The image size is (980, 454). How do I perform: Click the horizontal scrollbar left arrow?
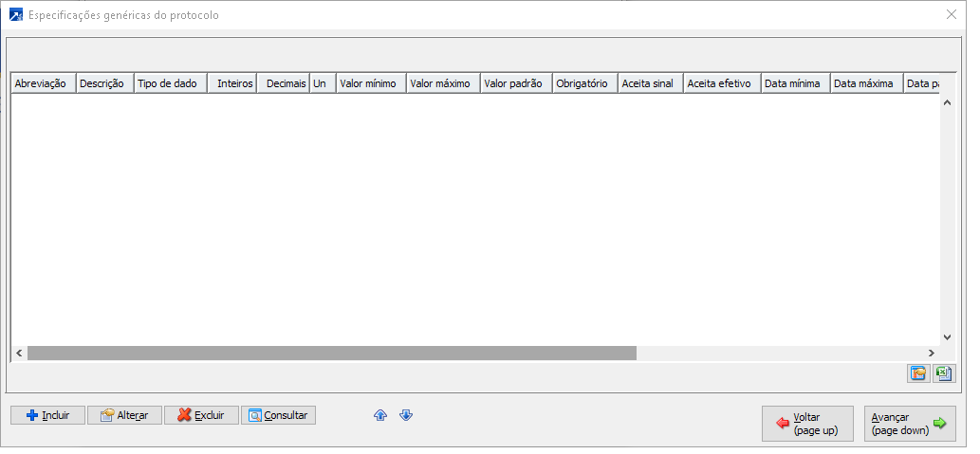(x=19, y=354)
